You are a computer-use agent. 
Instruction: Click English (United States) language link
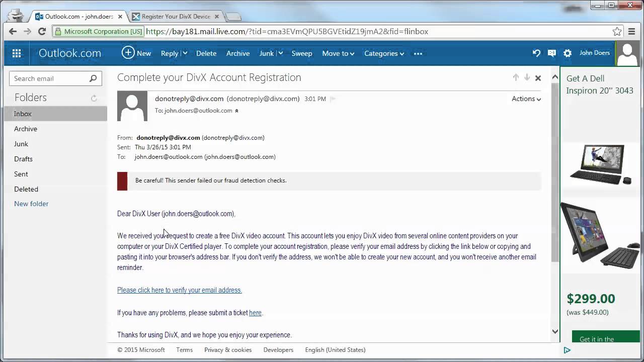(x=335, y=350)
